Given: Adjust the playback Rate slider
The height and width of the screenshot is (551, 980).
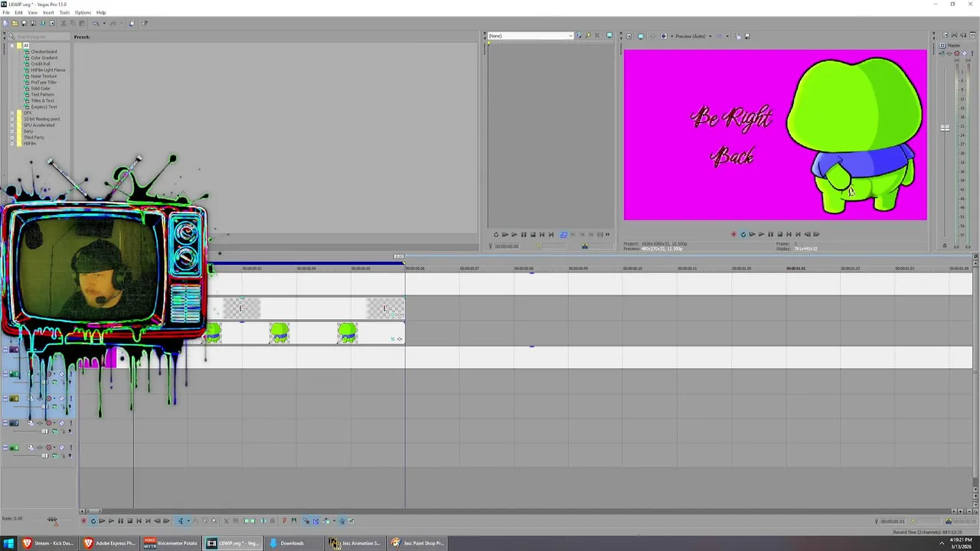Looking at the screenshot, I should click(52, 520).
